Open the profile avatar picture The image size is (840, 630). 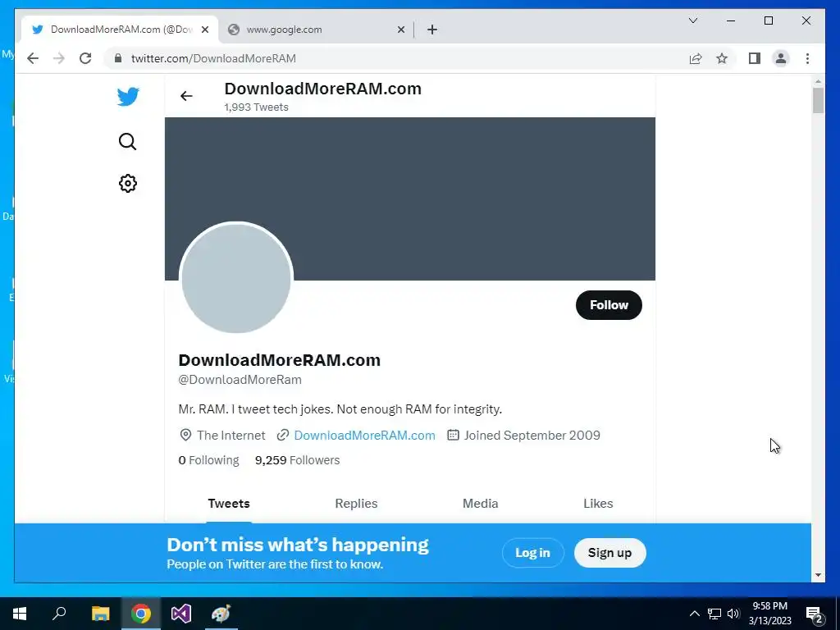tap(235, 278)
